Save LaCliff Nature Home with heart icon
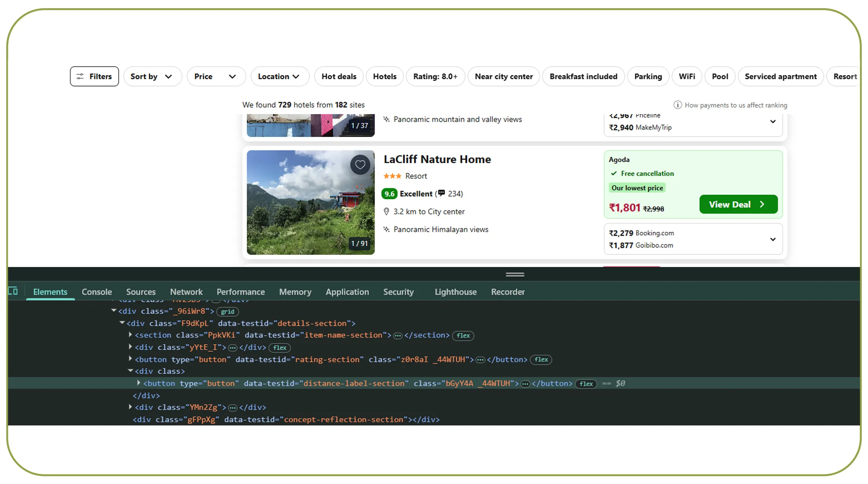Viewport: 868px width, 484px height. pos(360,165)
